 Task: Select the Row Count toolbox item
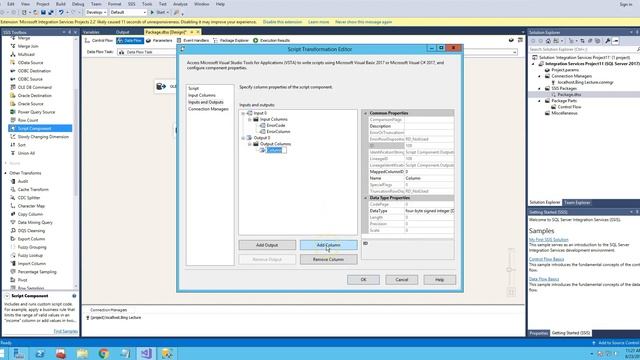coord(28,120)
